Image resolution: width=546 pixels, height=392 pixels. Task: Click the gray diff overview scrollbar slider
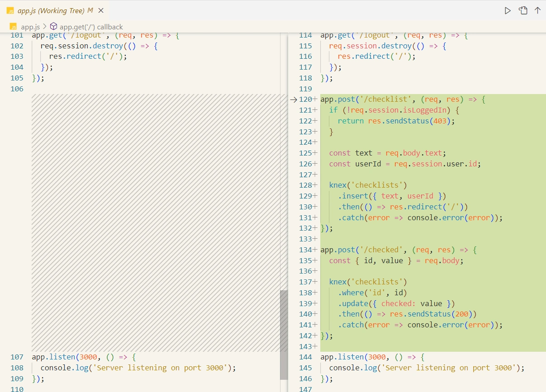[284, 335]
